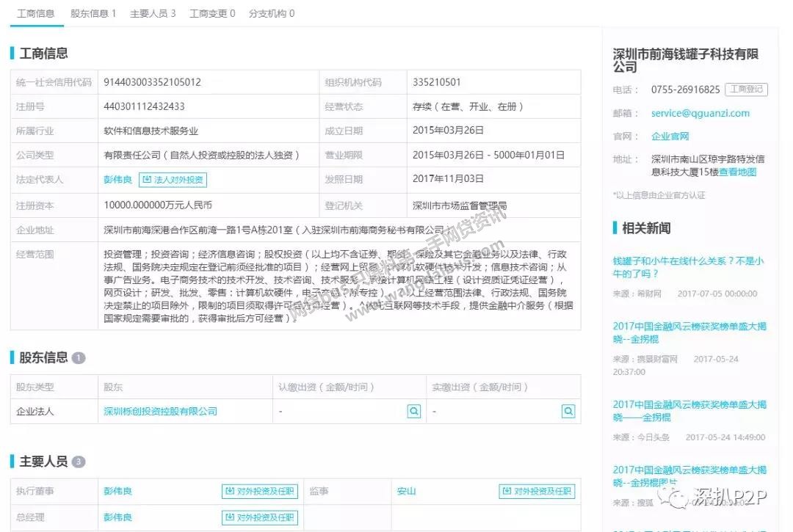The height and width of the screenshot is (532, 793).
Task: Click registration authority 深圳市市场监督管理局
Action: pos(460,205)
